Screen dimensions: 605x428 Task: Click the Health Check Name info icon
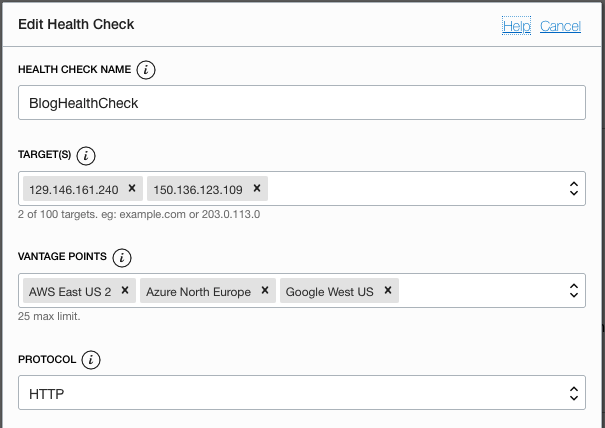147,70
